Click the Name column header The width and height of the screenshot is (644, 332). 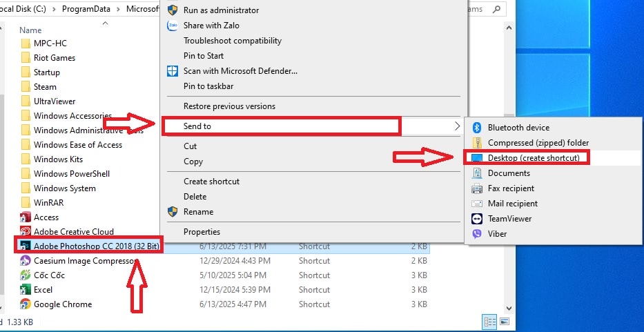(x=30, y=30)
